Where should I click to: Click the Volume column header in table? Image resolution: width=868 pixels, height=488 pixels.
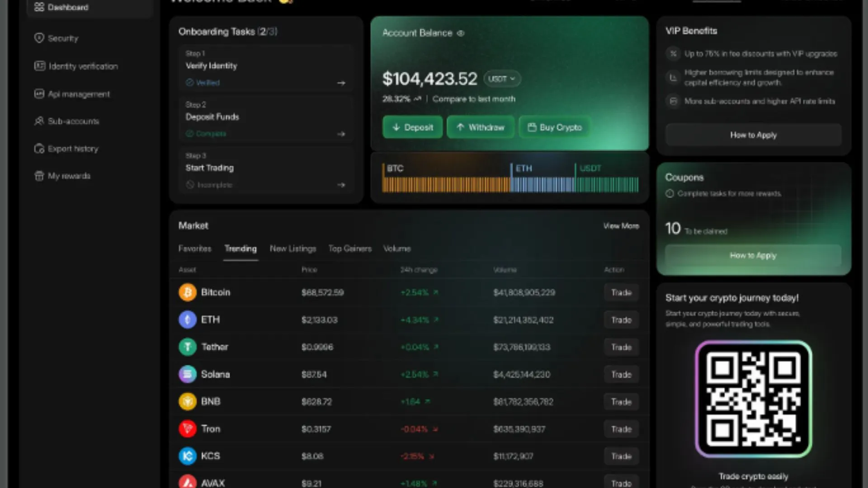click(x=505, y=270)
